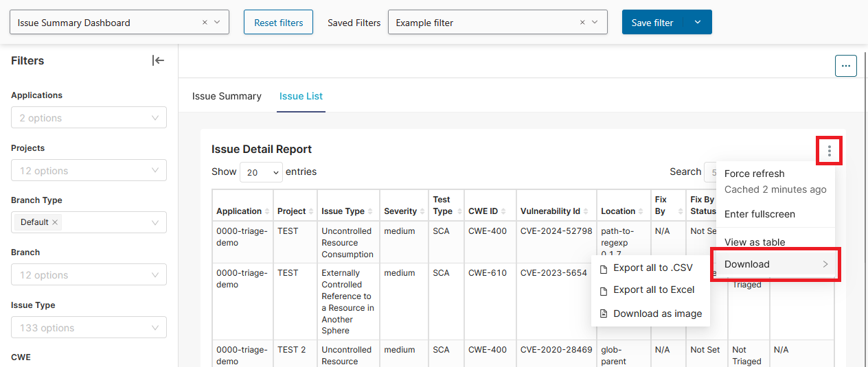The image size is (868, 367).
Task: Expand the Applications filter dropdown
Action: 89,118
